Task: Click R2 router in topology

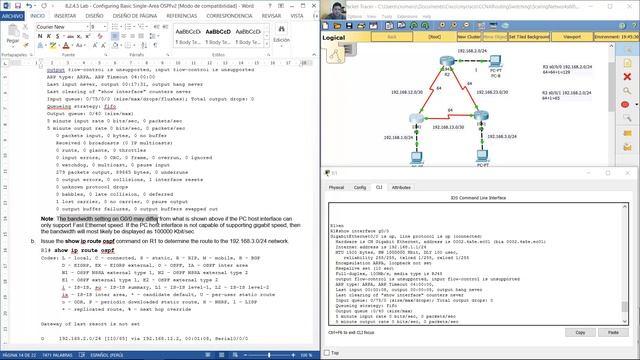Action: [447, 62]
